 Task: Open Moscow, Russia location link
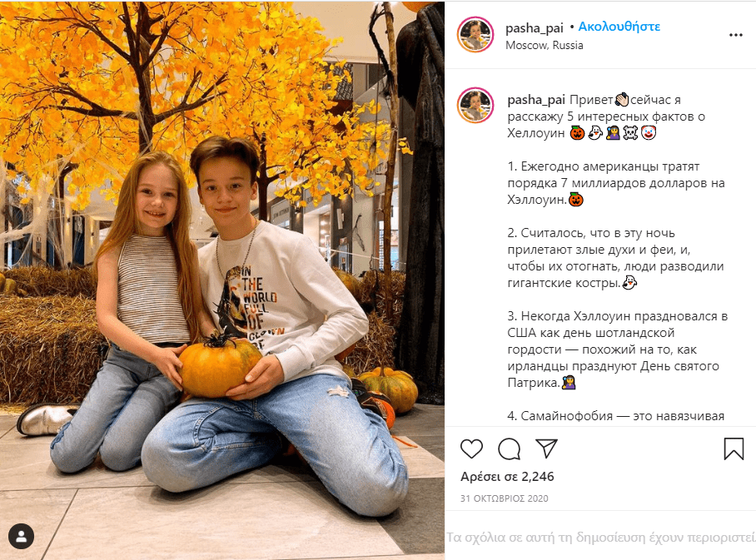(545, 45)
